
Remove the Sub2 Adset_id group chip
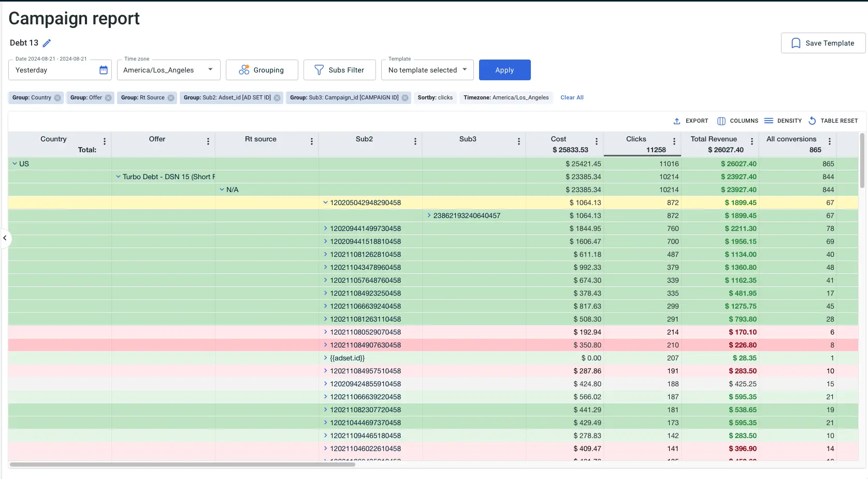[x=277, y=98]
